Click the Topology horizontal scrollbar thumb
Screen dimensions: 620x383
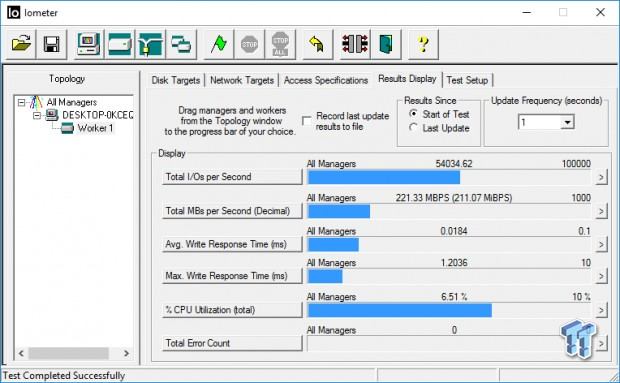(68, 353)
